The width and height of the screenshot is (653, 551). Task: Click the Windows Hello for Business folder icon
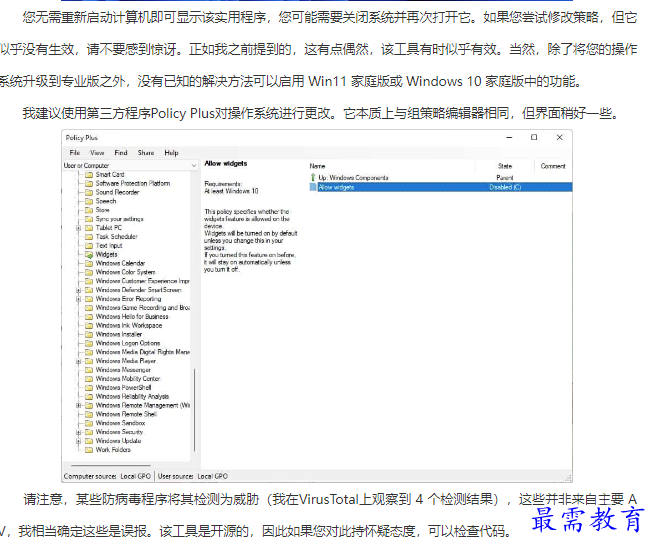point(89,317)
